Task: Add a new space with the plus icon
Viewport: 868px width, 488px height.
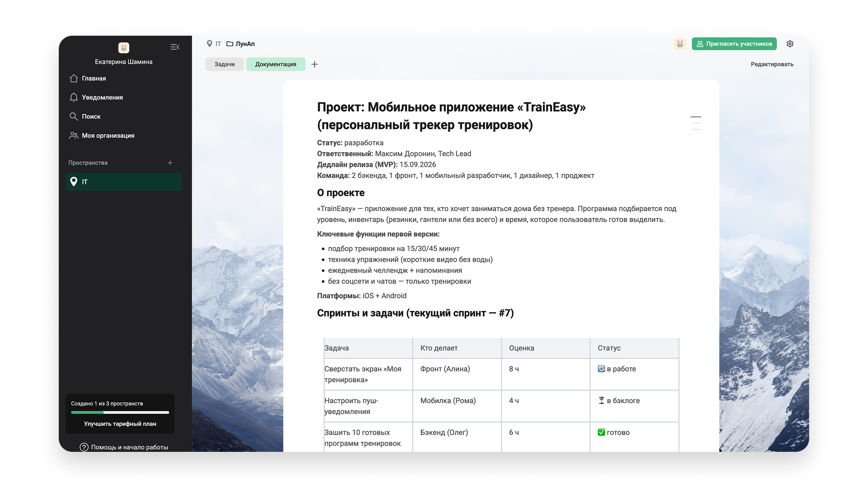Action: 170,163
